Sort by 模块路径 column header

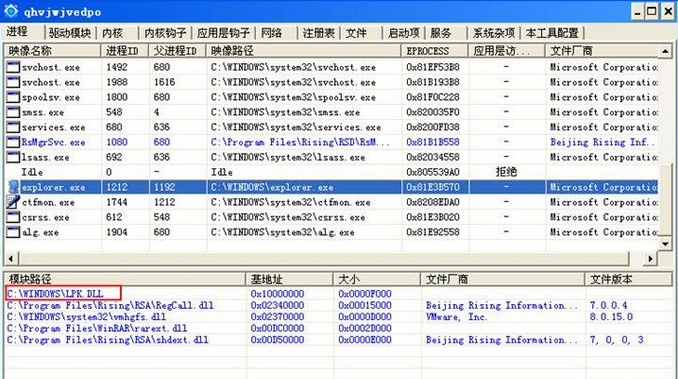(x=125, y=279)
